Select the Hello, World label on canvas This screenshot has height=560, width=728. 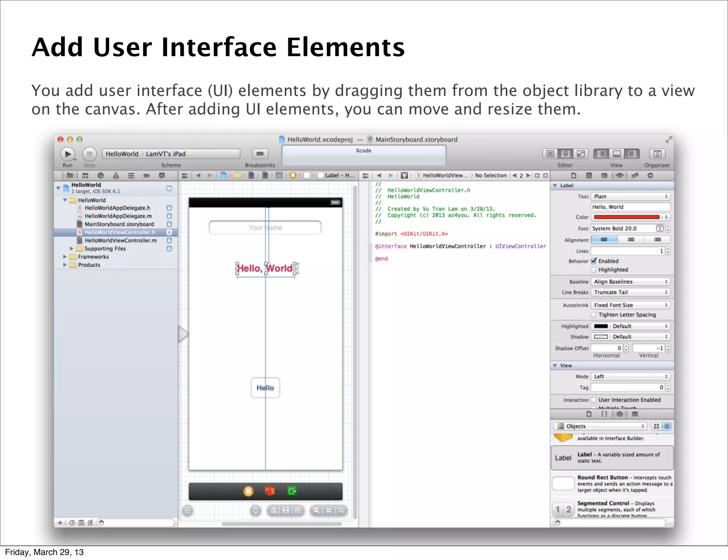[265, 268]
